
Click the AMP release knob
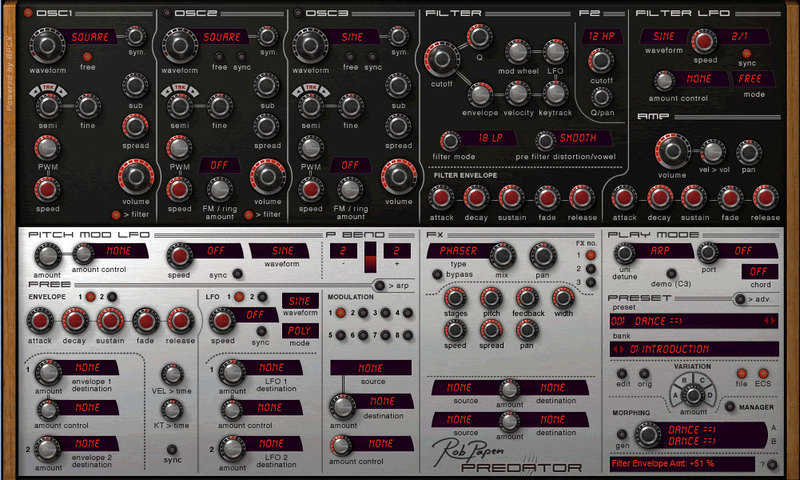pyautogui.click(x=765, y=197)
